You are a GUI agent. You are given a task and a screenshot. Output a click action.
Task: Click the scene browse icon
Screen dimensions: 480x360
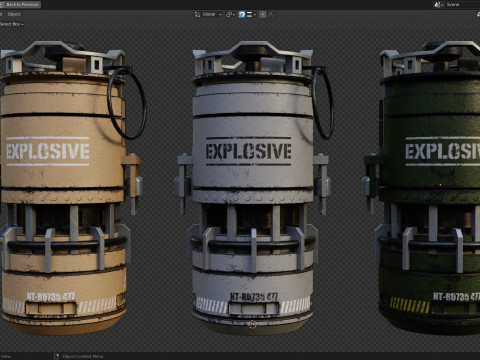(438, 5)
